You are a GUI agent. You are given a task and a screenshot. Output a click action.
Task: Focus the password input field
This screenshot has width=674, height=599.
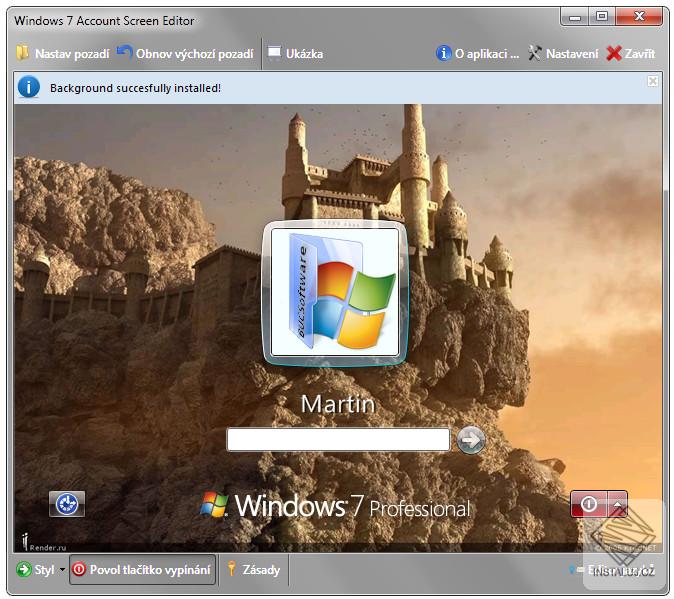pos(338,439)
